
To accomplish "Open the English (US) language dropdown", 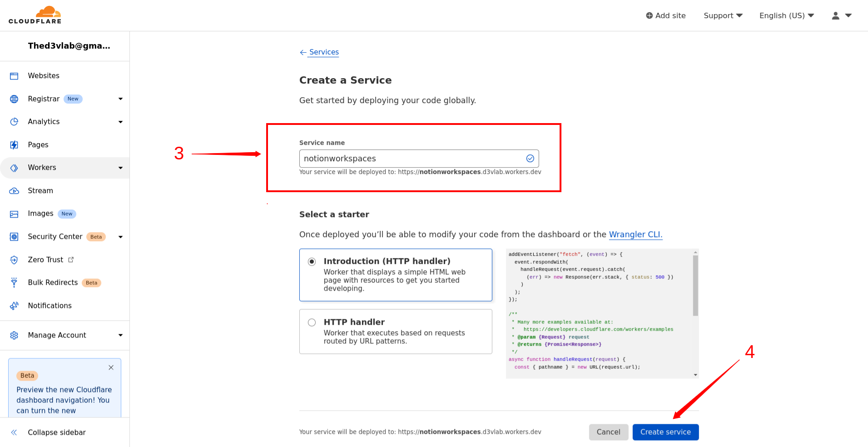I will (x=787, y=15).
